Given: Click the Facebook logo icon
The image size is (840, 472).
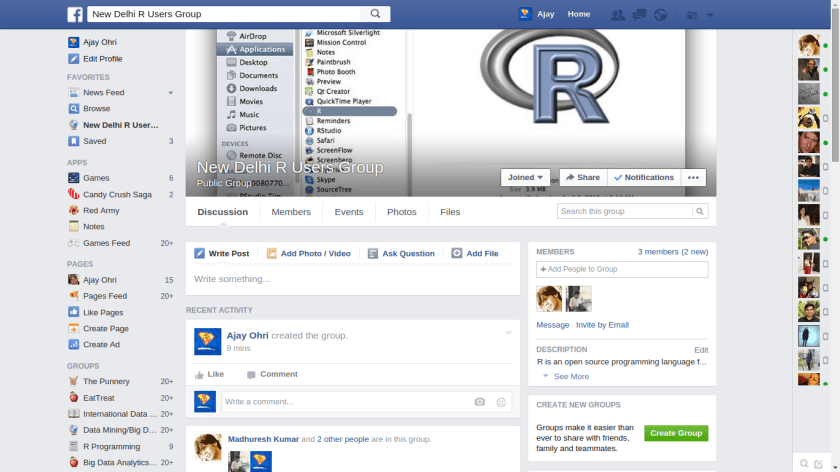Looking at the screenshot, I should (75, 14).
